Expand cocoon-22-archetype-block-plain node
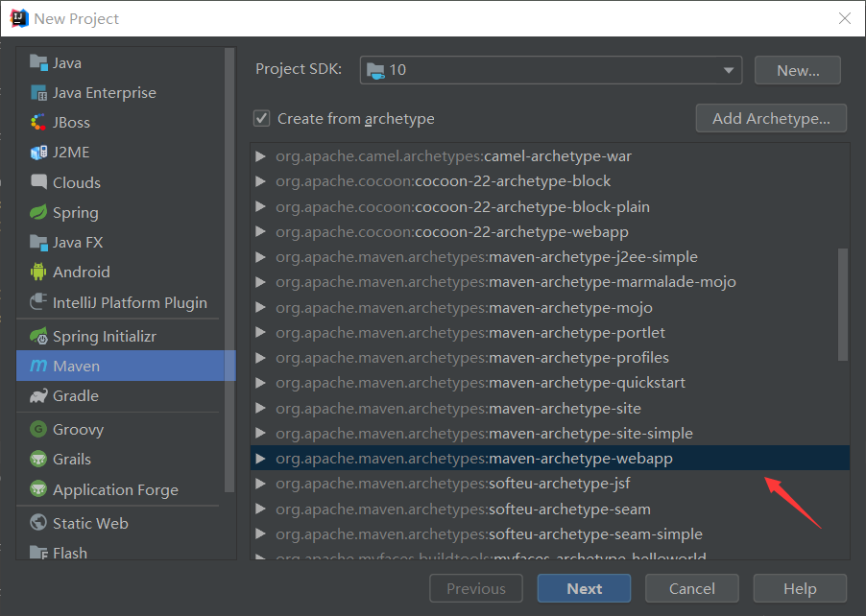Image resolution: width=866 pixels, height=616 pixels. click(261, 206)
